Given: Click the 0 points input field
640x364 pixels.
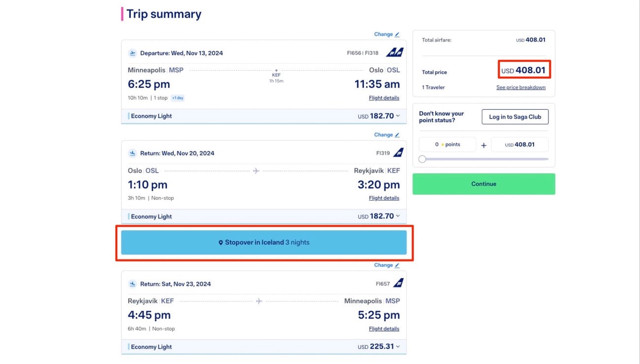Looking at the screenshot, I should (x=447, y=144).
